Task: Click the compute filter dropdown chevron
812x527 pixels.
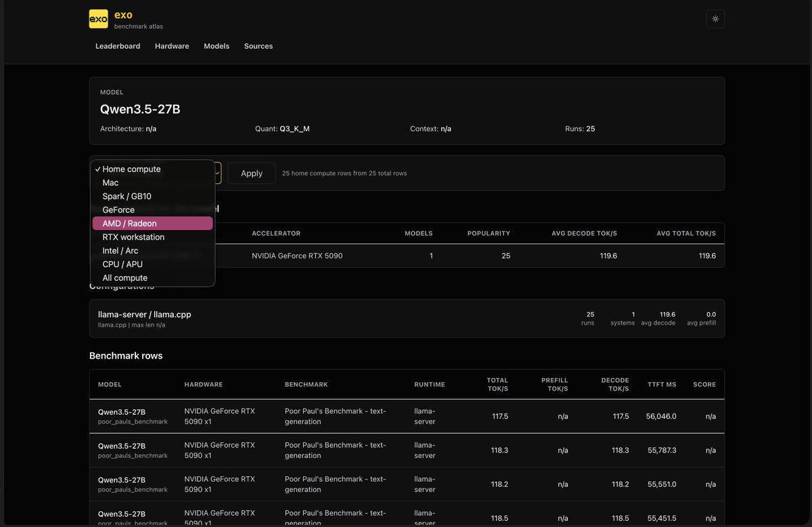Action: tap(217, 173)
